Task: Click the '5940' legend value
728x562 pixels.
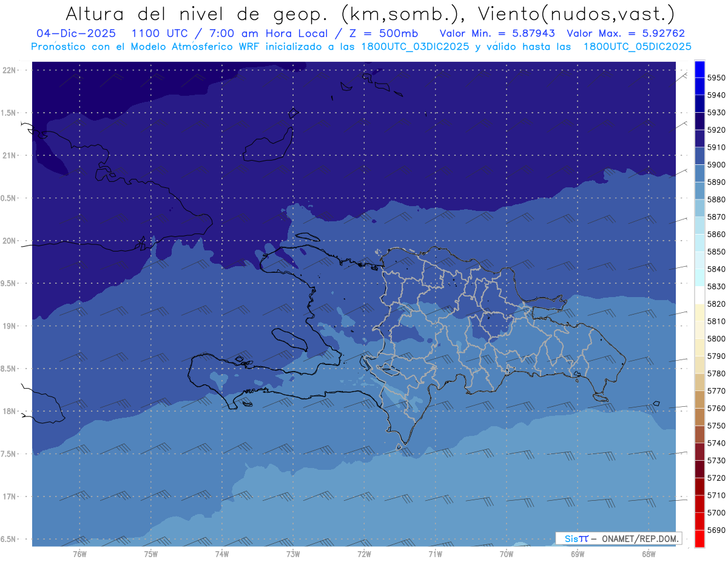Action: click(x=716, y=95)
